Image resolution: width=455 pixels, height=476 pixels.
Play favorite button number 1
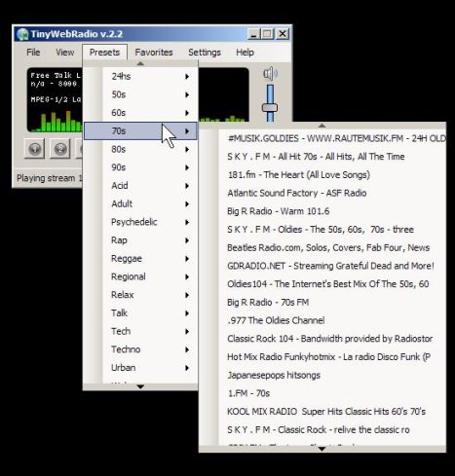coord(34,149)
